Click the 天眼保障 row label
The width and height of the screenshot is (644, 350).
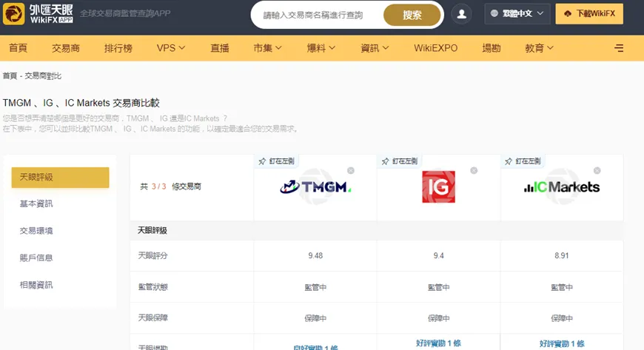click(x=152, y=317)
